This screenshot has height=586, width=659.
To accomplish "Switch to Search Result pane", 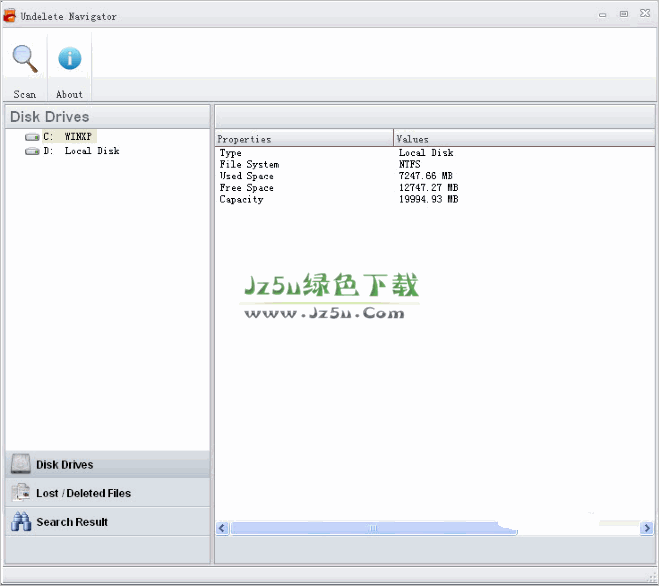I will coord(72,522).
